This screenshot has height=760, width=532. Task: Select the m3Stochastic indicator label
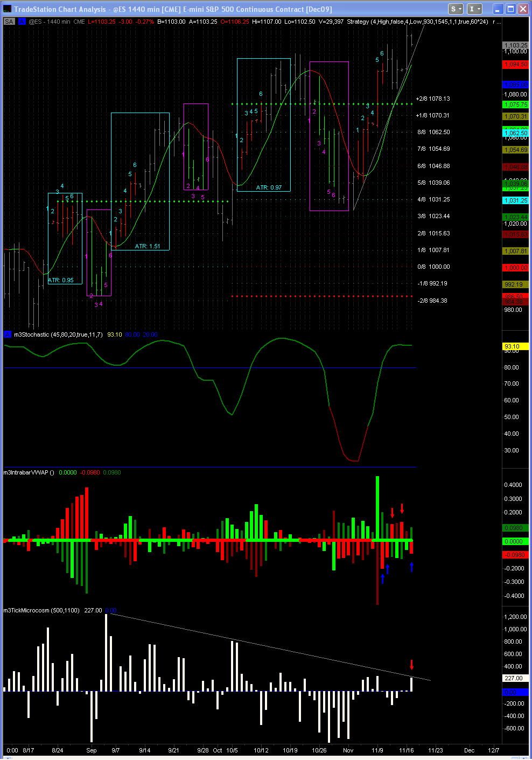(x=58, y=334)
